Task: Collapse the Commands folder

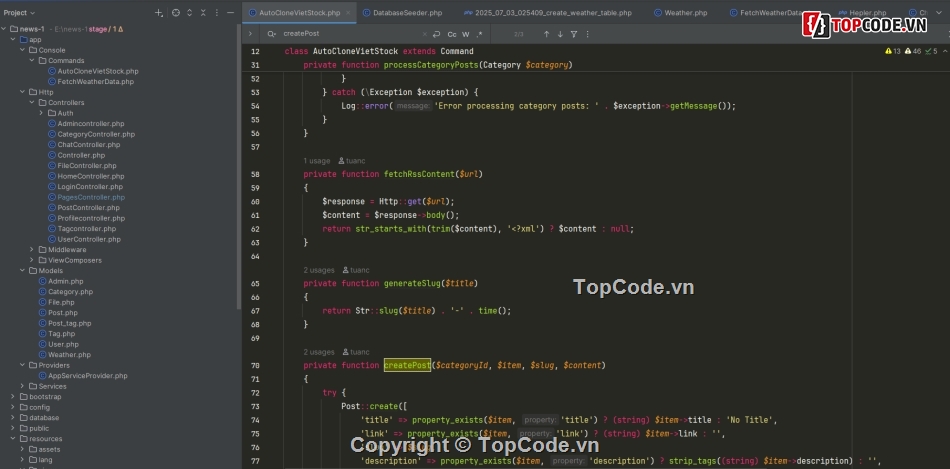Action: pyautogui.click(x=32, y=61)
